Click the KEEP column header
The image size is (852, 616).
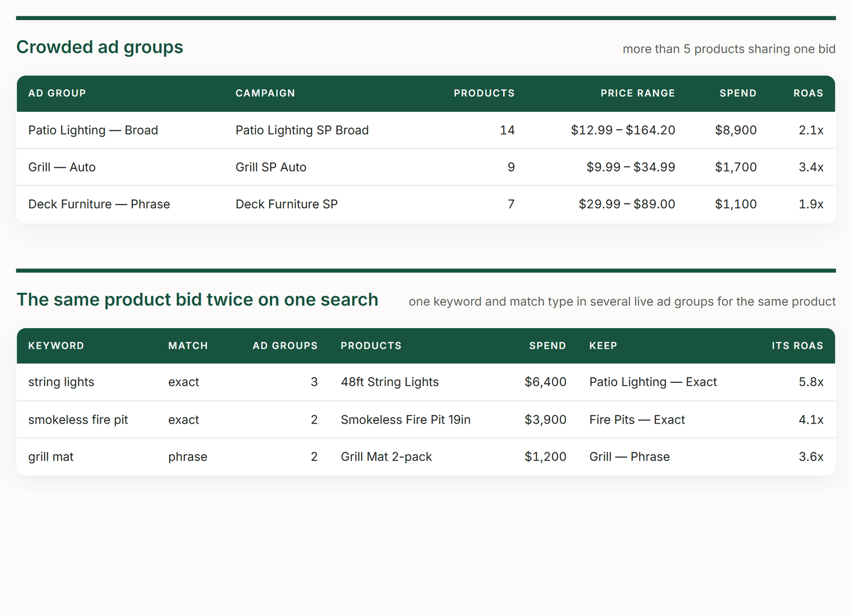(603, 346)
